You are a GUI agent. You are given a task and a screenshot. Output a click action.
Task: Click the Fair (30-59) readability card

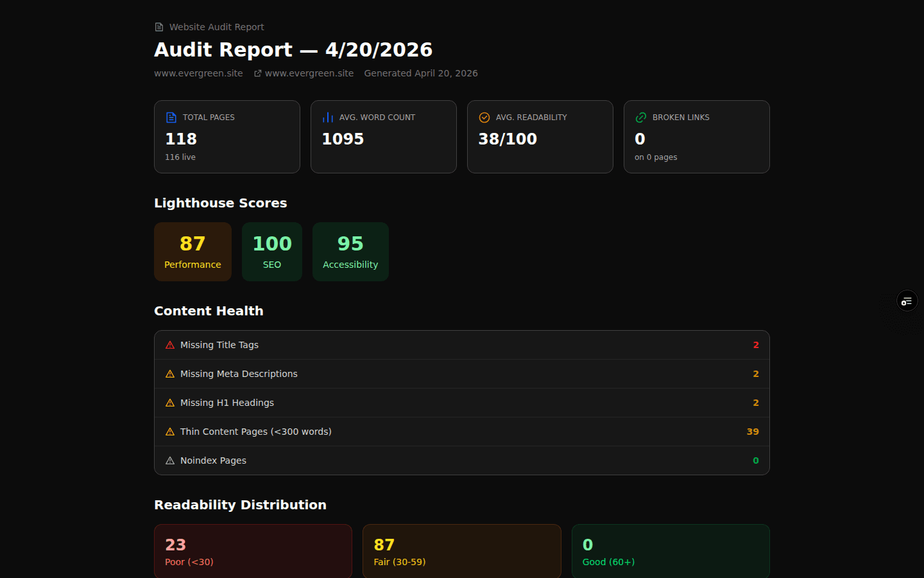pyautogui.click(x=462, y=551)
